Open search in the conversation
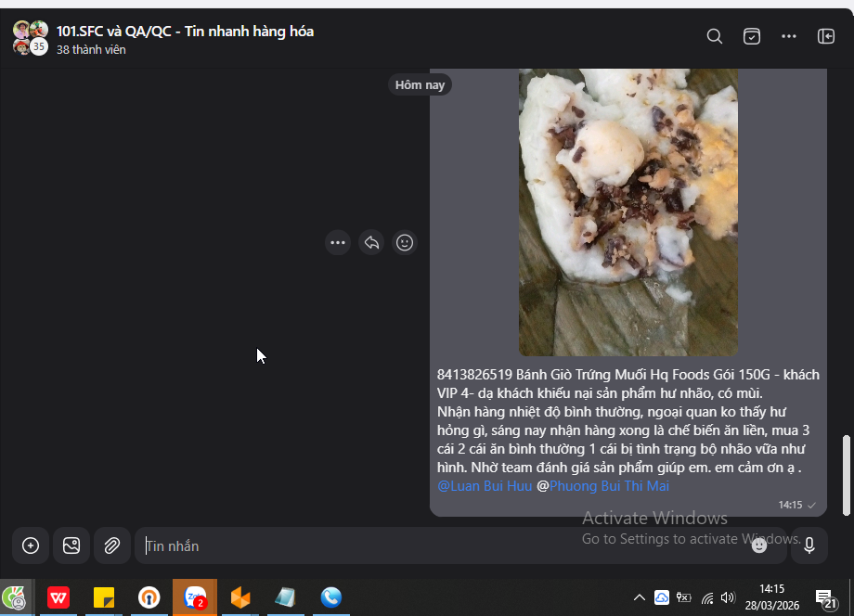The width and height of the screenshot is (854, 616). (715, 36)
